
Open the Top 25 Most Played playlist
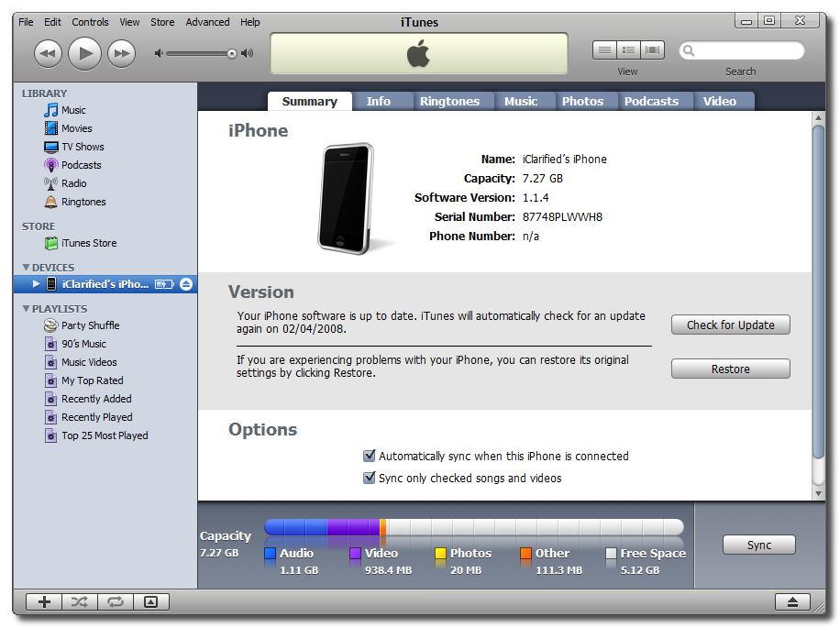[x=105, y=435]
